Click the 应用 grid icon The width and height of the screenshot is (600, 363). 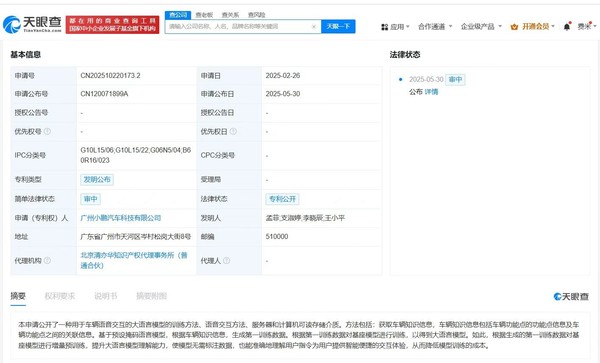pyautogui.click(x=385, y=27)
